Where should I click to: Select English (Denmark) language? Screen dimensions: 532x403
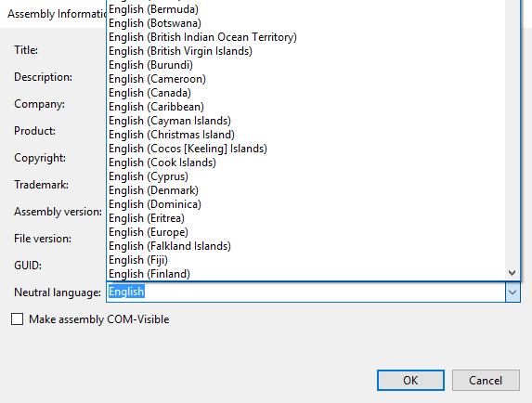(306, 190)
